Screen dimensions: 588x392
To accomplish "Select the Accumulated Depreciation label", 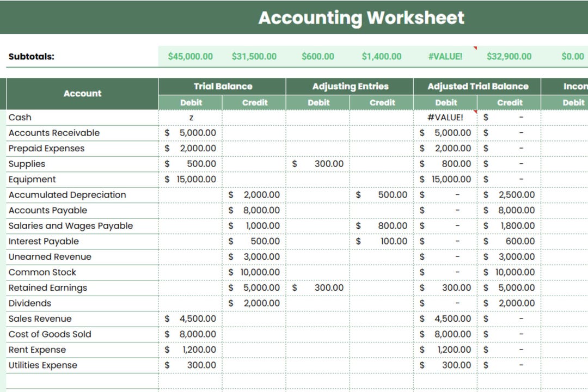I will [x=67, y=195].
